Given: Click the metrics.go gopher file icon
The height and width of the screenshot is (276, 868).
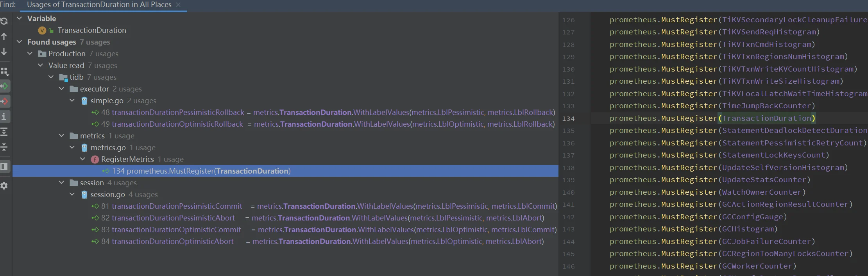Looking at the screenshot, I should (x=84, y=147).
